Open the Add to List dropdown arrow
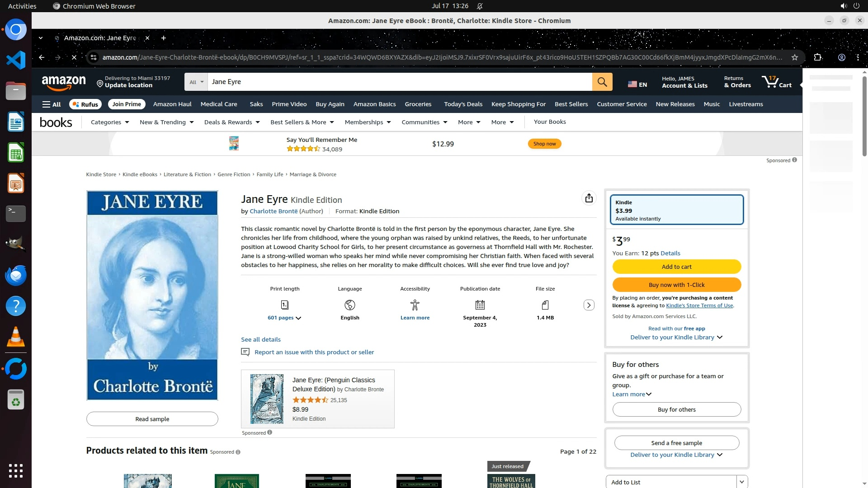This screenshot has width=868, height=488. click(741, 482)
